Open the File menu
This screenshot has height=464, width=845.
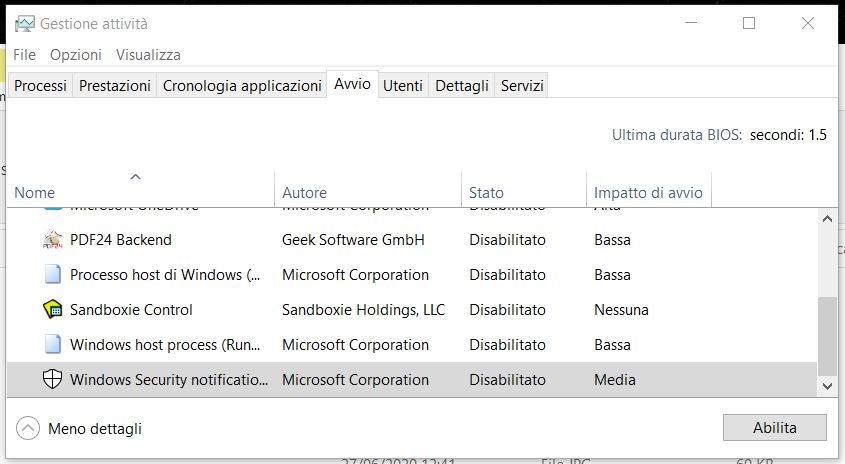tap(25, 55)
